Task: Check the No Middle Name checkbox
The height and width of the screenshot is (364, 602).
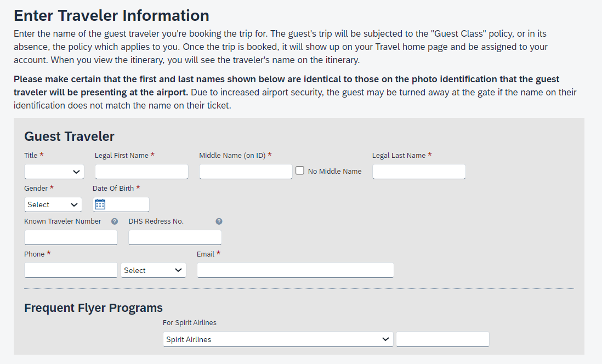Action: tap(300, 170)
